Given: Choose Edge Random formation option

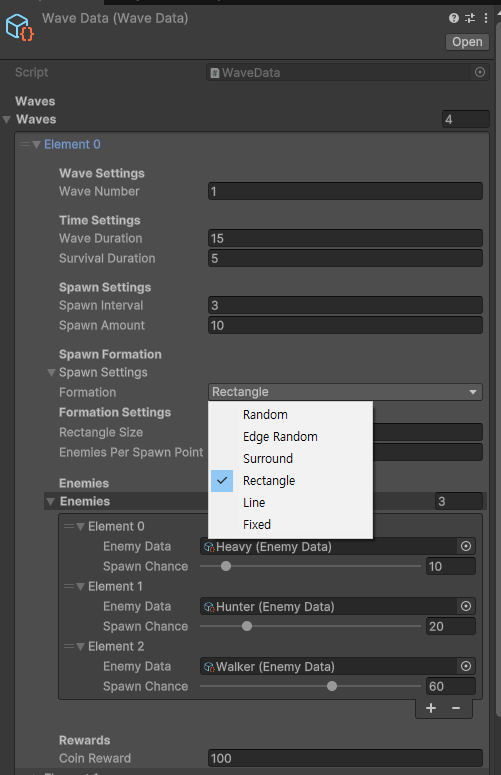Looking at the screenshot, I should coord(291,436).
